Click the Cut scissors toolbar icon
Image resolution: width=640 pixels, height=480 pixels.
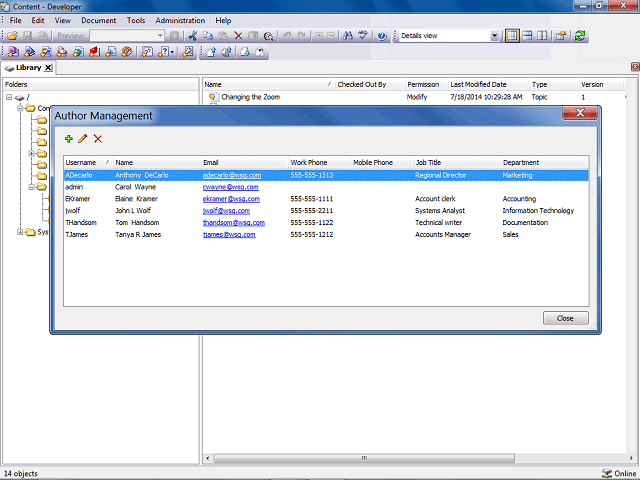click(193, 36)
